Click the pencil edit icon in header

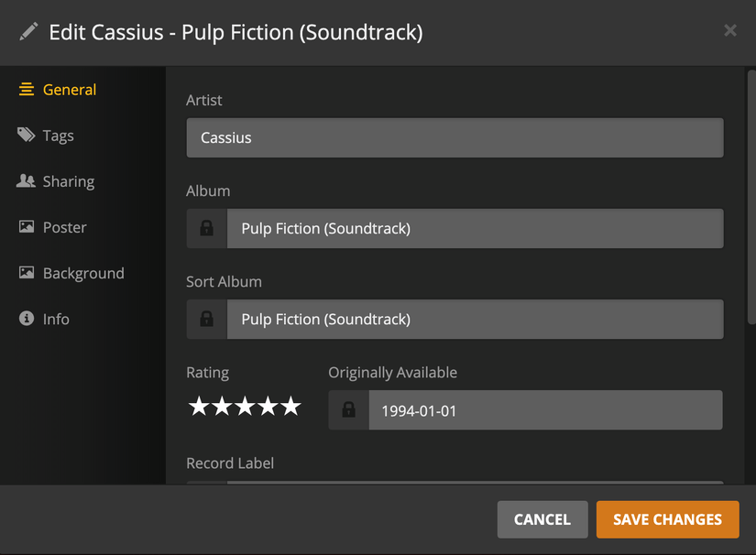pos(28,32)
